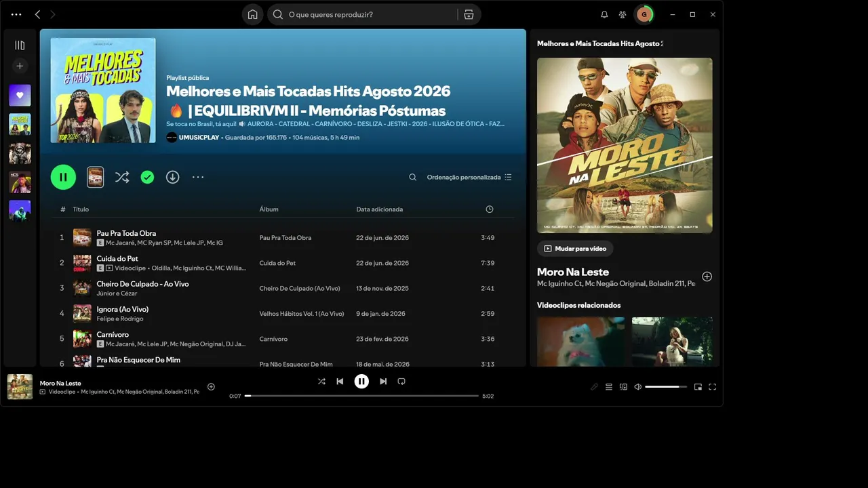The image size is (868, 488).
Task: Pause playback in the player bar
Action: [x=361, y=382]
